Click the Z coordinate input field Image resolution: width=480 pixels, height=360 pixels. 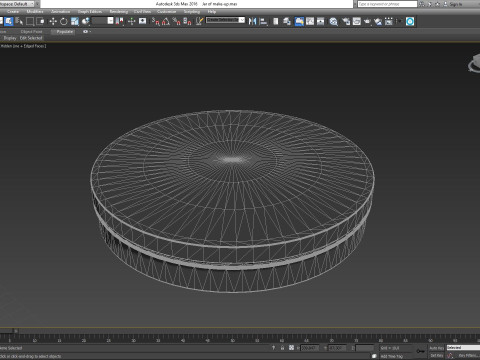(x=365, y=348)
